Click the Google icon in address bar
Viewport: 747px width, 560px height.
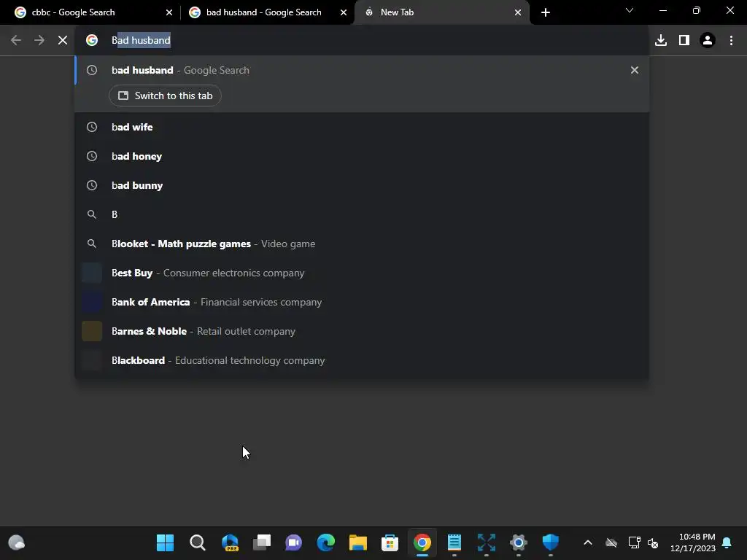point(92,41)
